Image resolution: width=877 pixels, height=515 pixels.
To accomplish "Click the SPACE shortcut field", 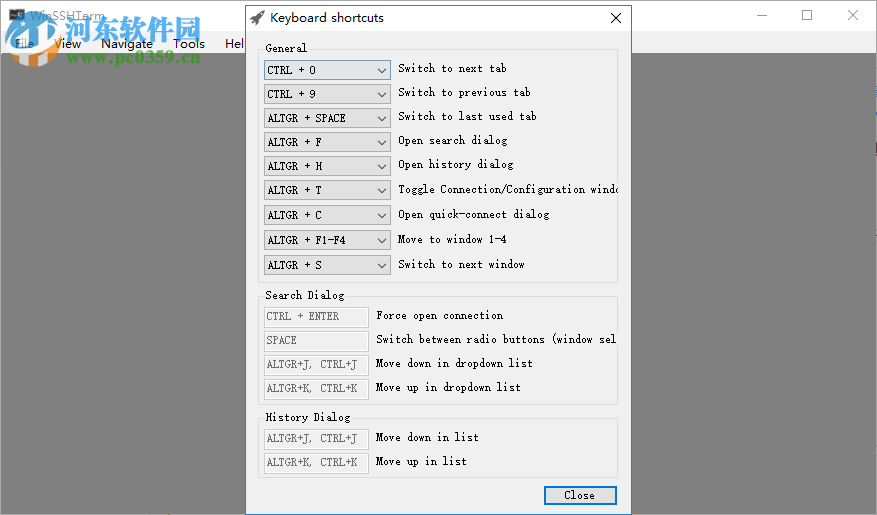I will [x=316, y=341].
